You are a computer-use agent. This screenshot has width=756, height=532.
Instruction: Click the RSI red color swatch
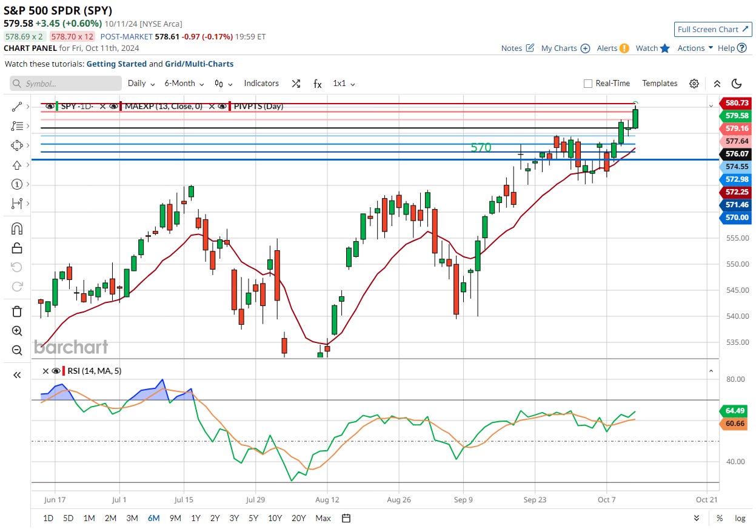pos(64,371)
